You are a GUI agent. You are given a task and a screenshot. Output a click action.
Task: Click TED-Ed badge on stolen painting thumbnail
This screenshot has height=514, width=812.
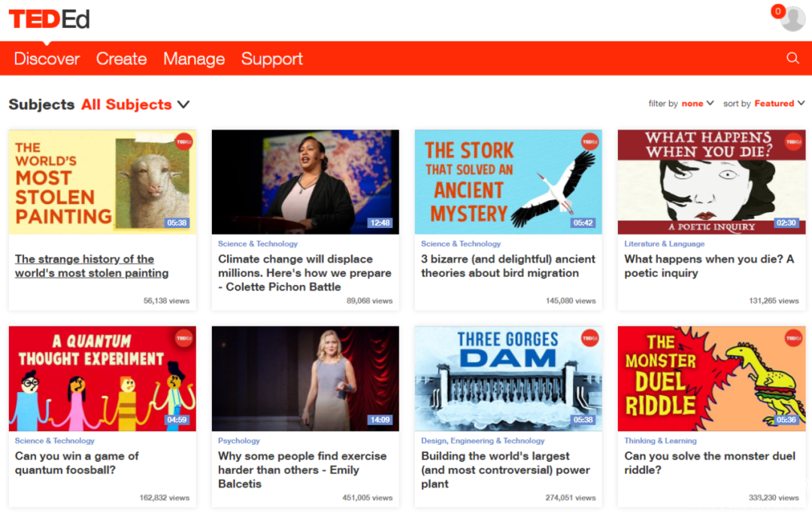pyautogui.click(x=183, y=141)
